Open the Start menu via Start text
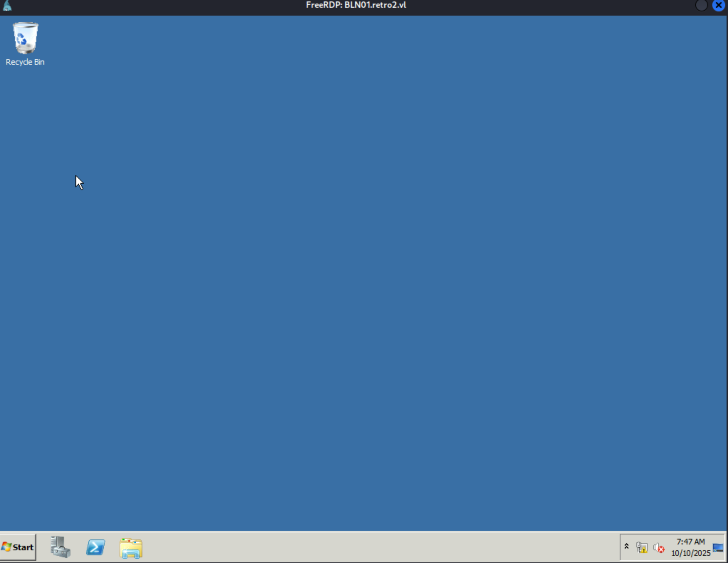Screen dimensions: 728x563 (x=23, y=547)
